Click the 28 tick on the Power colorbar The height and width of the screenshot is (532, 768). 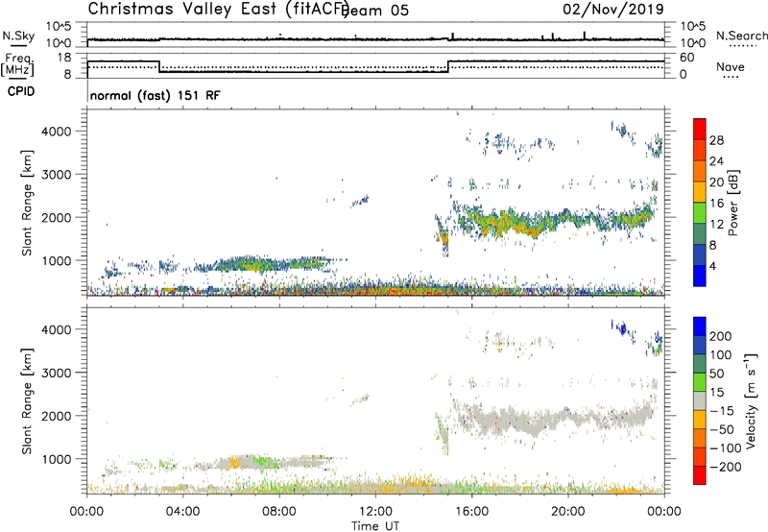tap(716, 140)
